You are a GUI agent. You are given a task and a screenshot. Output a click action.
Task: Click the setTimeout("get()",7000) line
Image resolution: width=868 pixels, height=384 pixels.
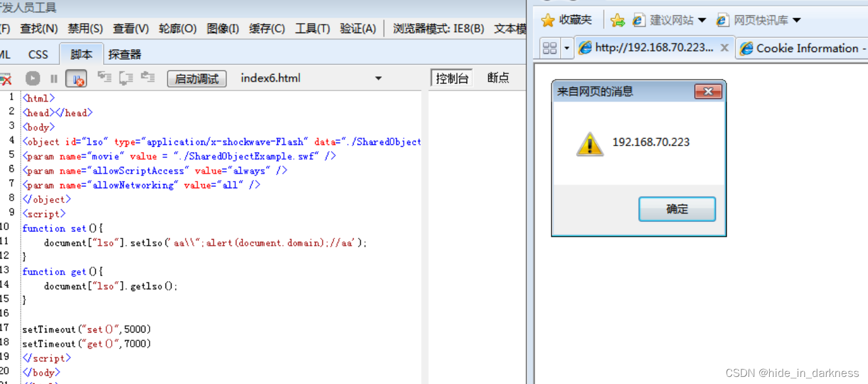[86, 344]
